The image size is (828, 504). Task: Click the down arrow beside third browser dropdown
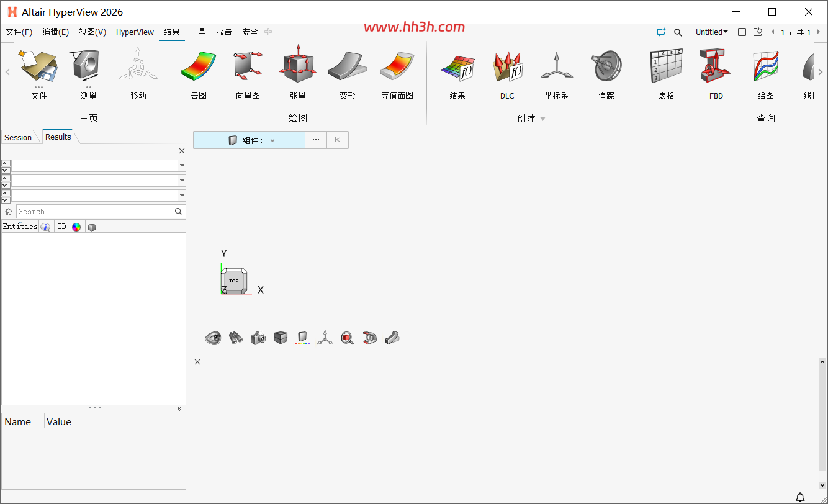[6, 199]
